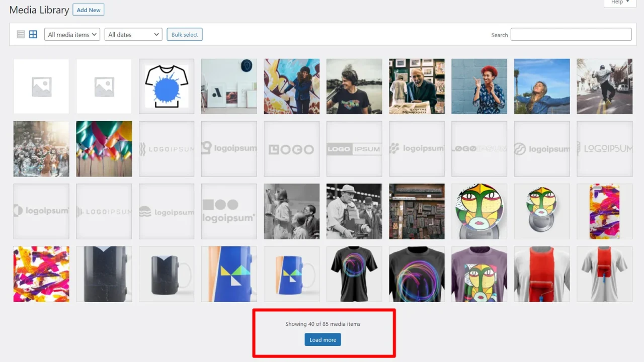Open the colorful balloons photo
Image resolution: width=644 pixels, height=362 pixels.
click(x=104, y=149)
